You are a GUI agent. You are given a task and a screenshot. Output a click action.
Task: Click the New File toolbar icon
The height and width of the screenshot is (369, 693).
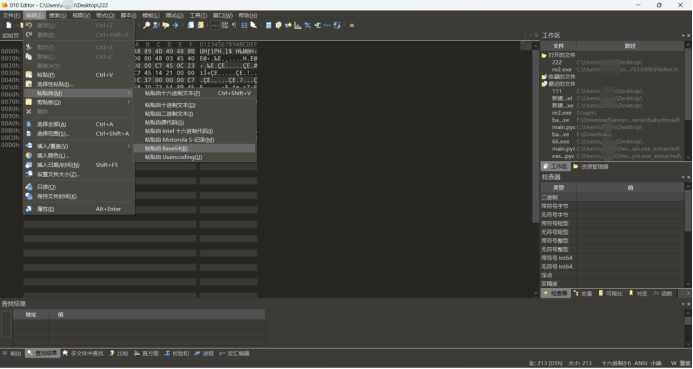(8, 25)
